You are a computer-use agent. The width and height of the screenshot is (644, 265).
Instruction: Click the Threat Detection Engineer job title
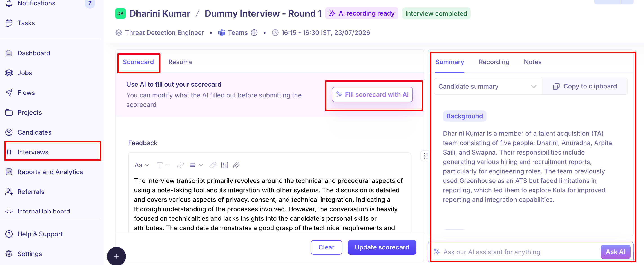point(165,33)
